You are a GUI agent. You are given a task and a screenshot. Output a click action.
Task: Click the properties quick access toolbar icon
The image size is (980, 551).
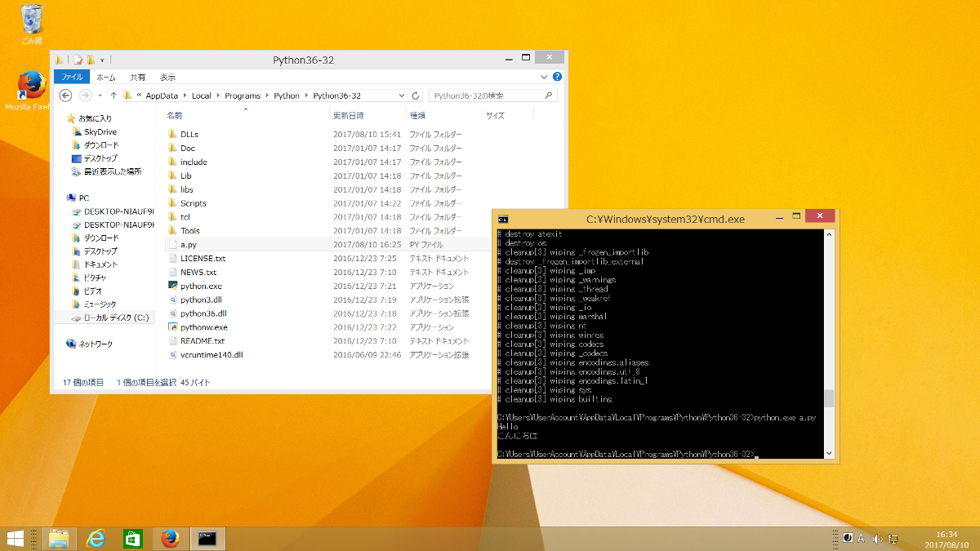[78, 60]
